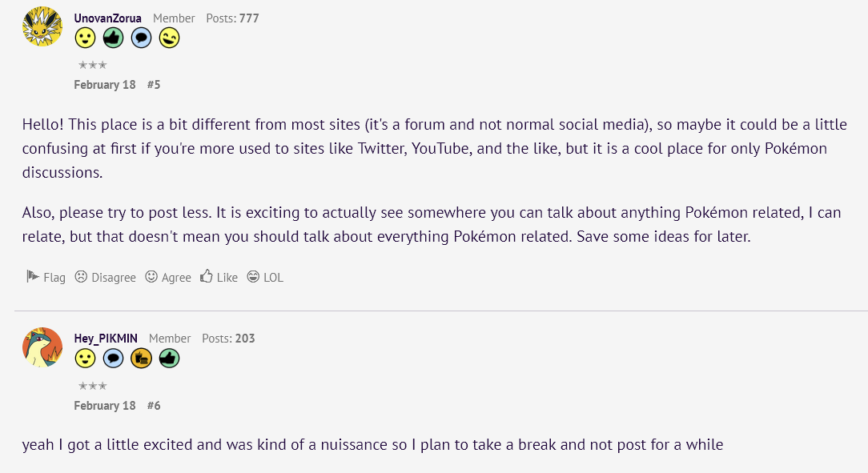868x473 pixels.
Task: Open permalink #6 of the post
Action: point(154,406)
